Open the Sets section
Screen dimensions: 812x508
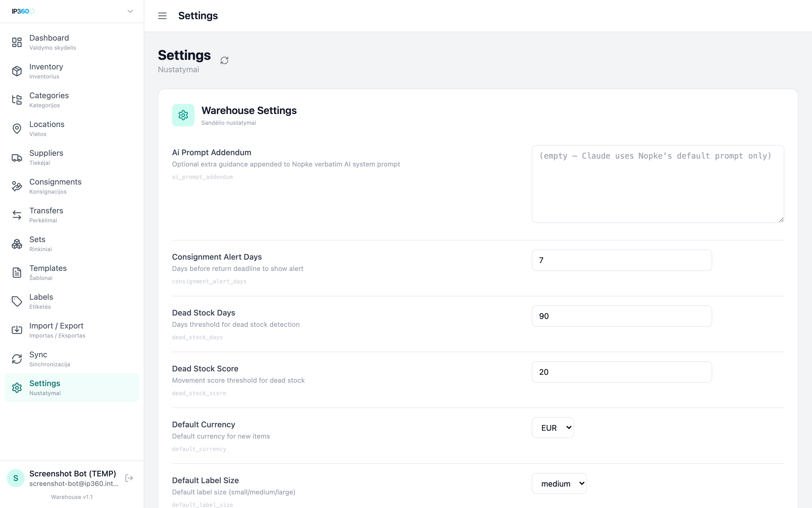click(72, 244)
